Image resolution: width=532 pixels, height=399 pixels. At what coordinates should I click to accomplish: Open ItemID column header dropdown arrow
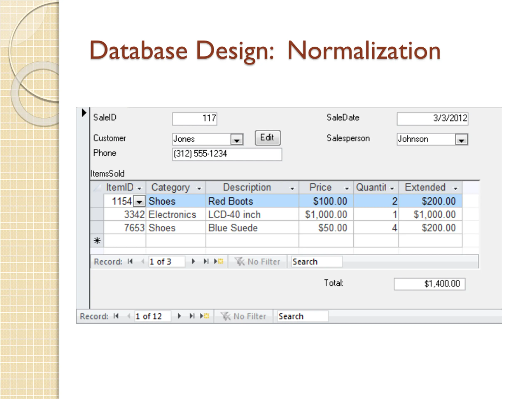coord(139,188)
